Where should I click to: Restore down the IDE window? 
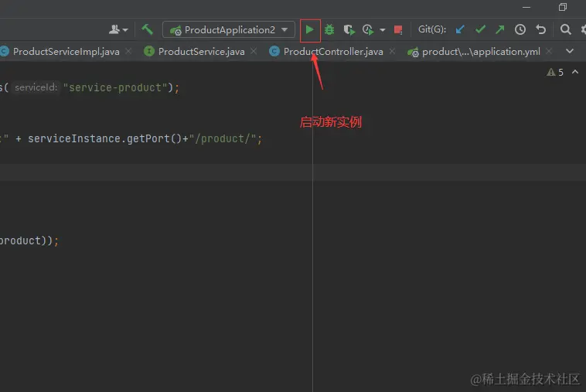click(563, 7)
